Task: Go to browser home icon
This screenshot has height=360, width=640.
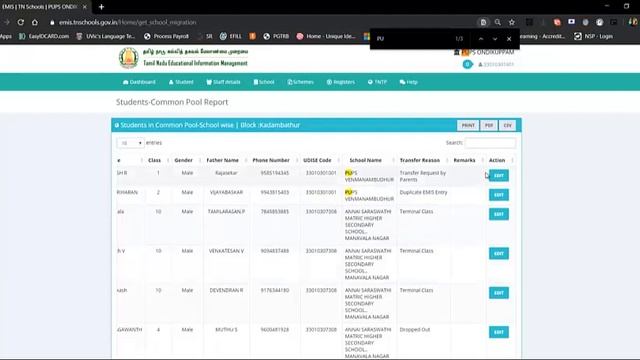Action: [35, 22]
